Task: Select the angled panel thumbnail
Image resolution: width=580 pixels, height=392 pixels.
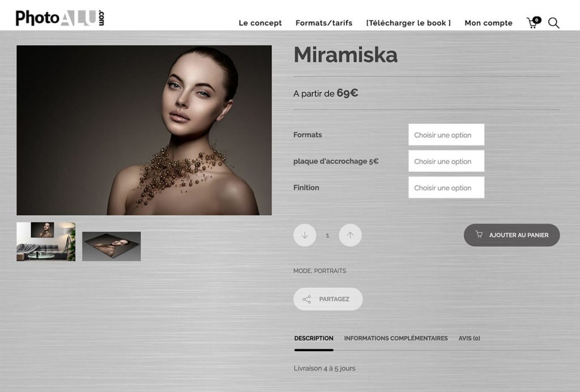Action: click(x=112, y=246)
